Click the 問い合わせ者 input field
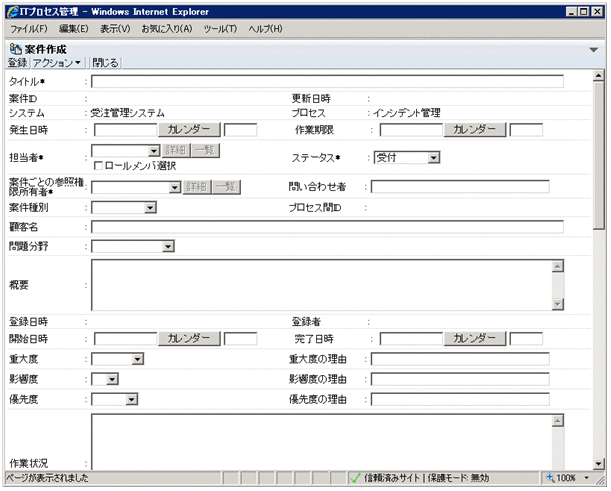Viewport: 611px width, 491px height. tap(460, 187)
